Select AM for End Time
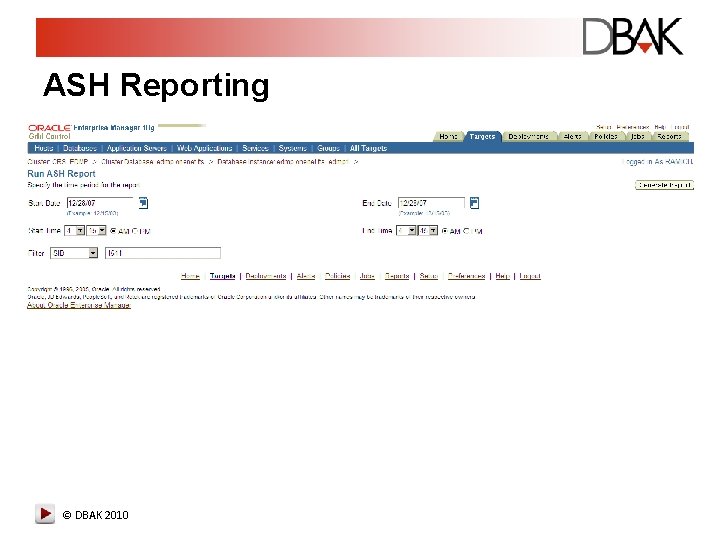Screen dimensions: 720x540 coord(445,231)
